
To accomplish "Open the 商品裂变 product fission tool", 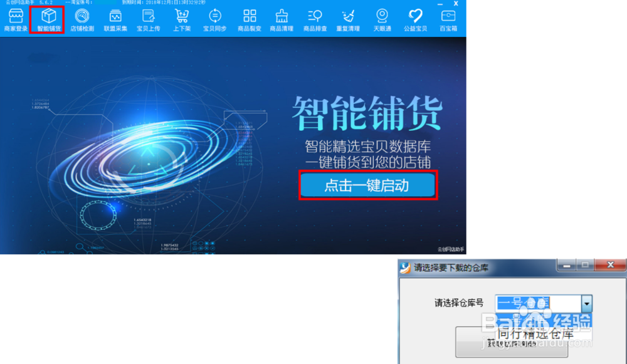I will coord(249,20).
